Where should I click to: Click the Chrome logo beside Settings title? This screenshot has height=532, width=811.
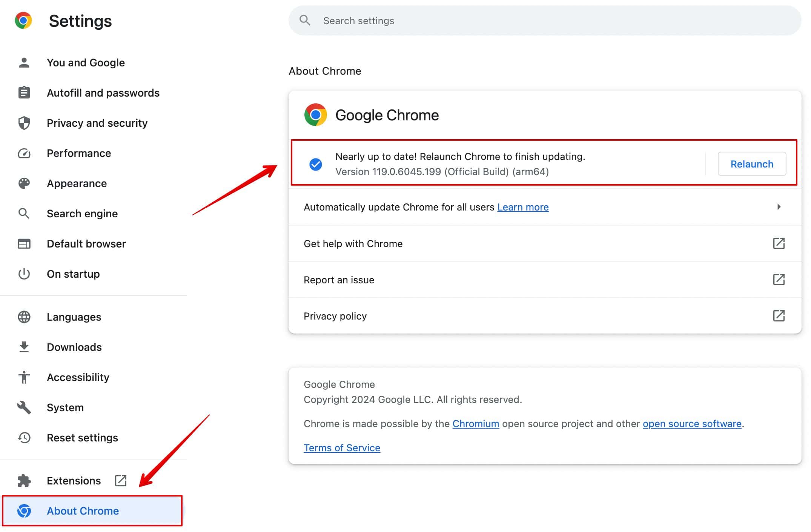pyautogui.click(x=23, y=21)
